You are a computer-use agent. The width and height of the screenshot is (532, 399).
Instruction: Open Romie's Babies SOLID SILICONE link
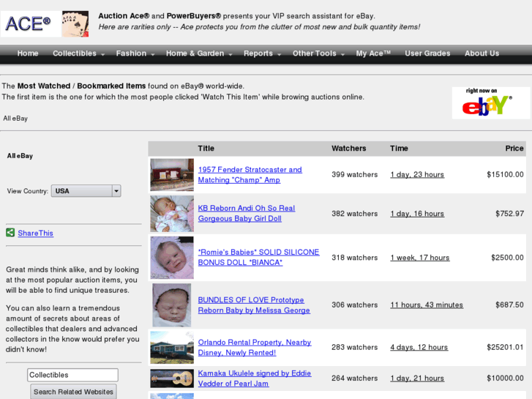tap(258, 257)
